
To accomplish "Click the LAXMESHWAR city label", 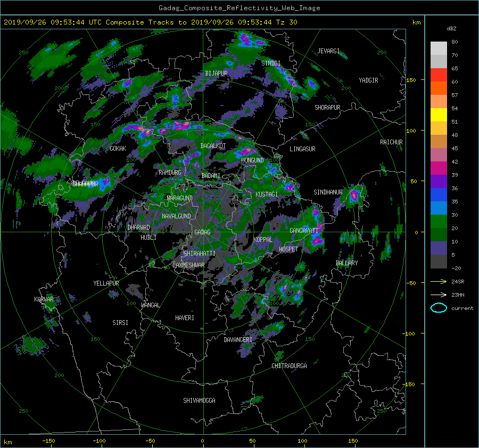I will coord(188,265).
